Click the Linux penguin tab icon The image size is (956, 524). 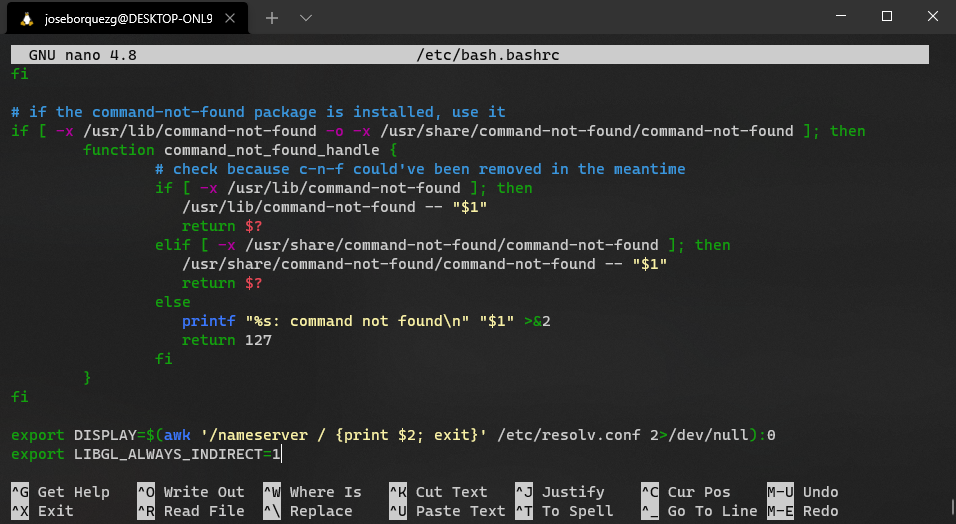26,19
